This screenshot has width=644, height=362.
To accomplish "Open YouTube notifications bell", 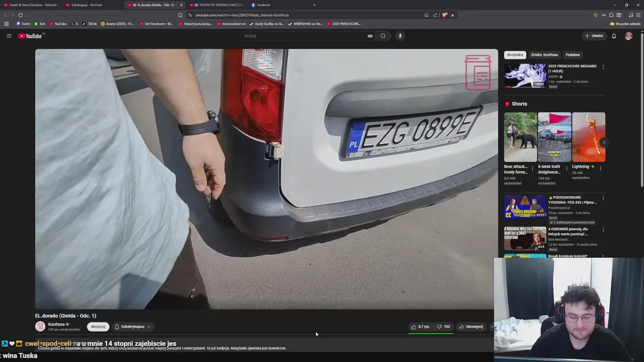I will pyautogui.click(x=614, y=36).
